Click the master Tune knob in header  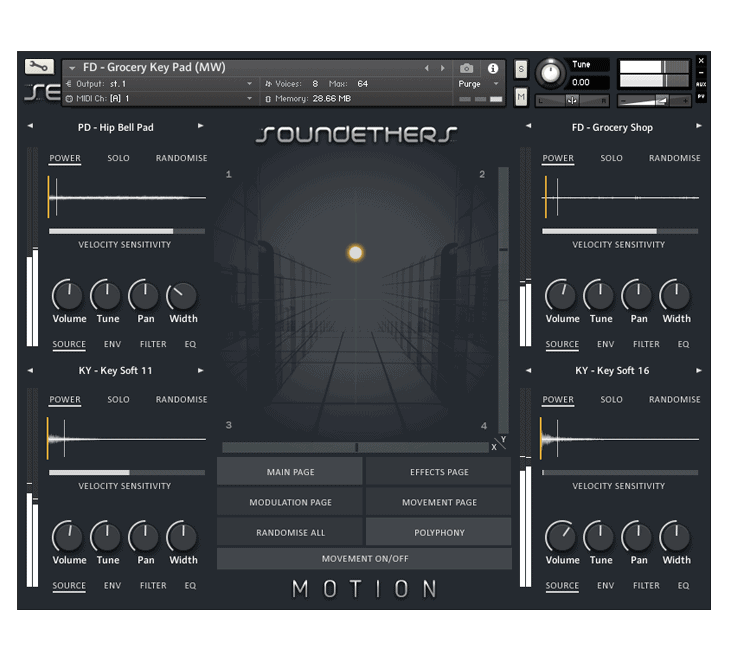pos(550,73)
